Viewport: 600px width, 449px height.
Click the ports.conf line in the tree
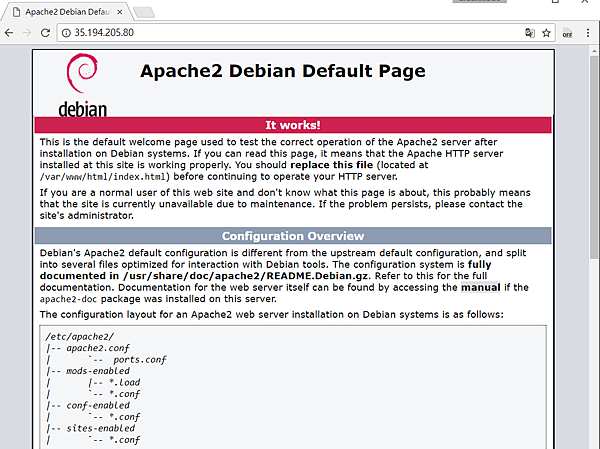[139, 360]
